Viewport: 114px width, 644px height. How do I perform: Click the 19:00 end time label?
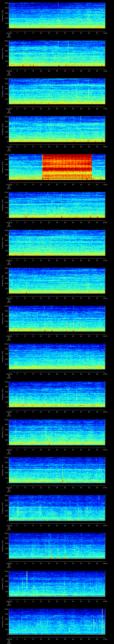[105, 184]
